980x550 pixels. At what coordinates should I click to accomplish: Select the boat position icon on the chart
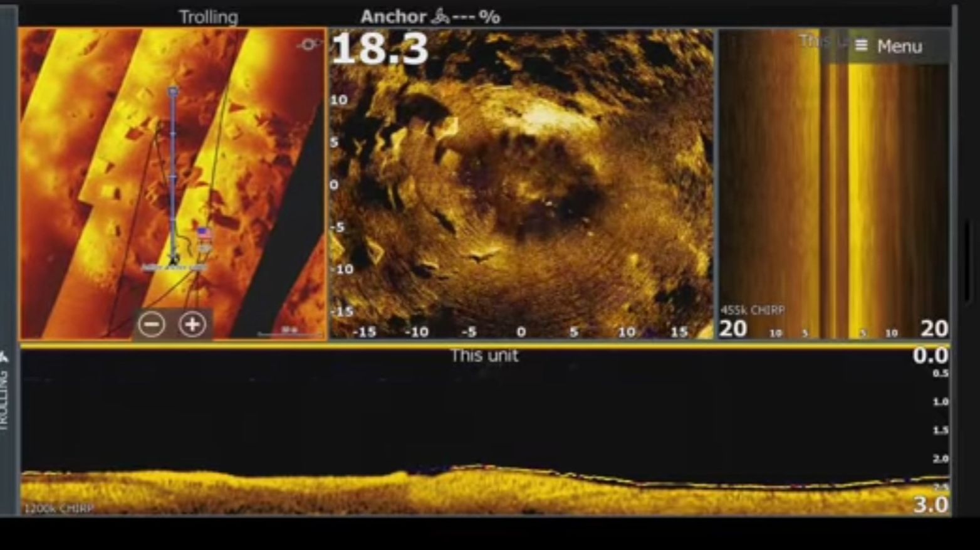click(x=174, y=258)
